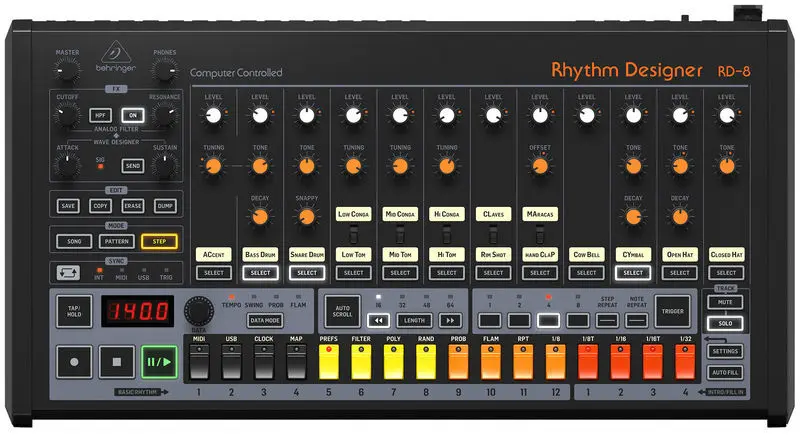
Task: Click the DUMP edit button
Action: coord(165,206)
